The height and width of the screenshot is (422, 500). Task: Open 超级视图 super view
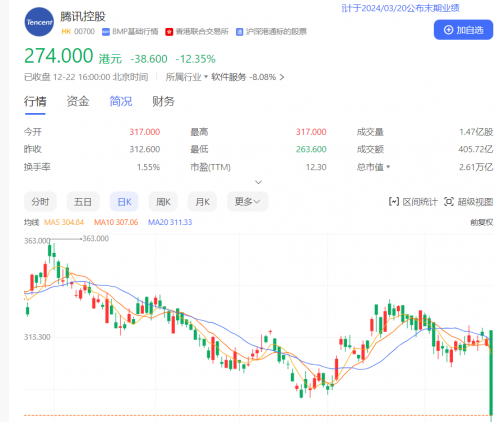(x=468, y=202)
